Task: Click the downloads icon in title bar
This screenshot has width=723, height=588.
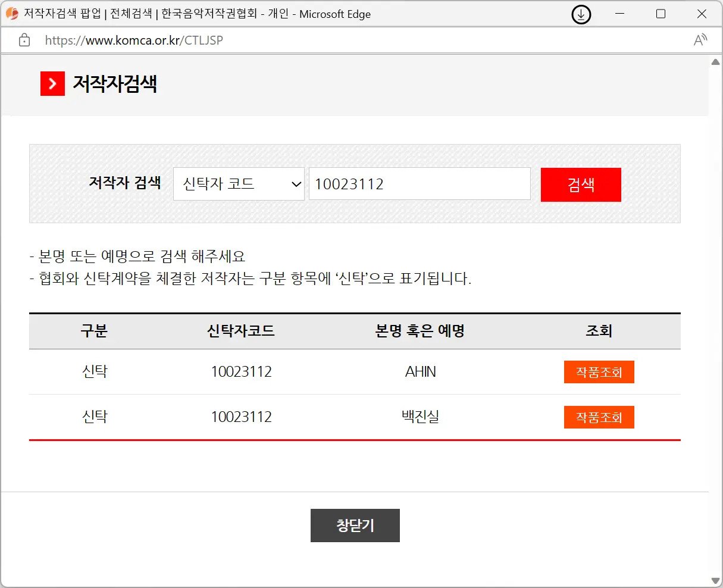Action: pyautogui.click(x=581, y=14)
